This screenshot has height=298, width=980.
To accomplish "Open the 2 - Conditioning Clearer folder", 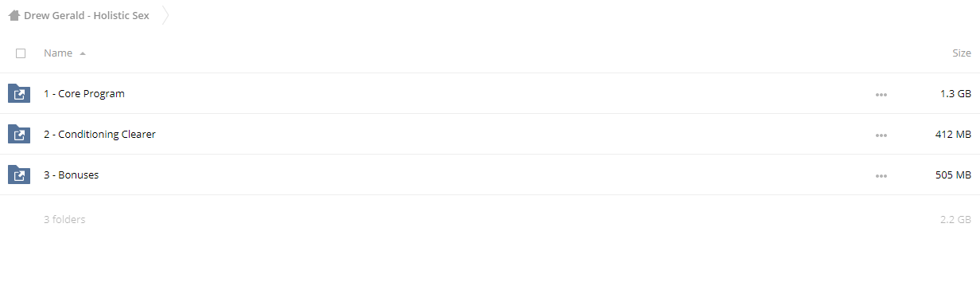I will tap(99, 135).
